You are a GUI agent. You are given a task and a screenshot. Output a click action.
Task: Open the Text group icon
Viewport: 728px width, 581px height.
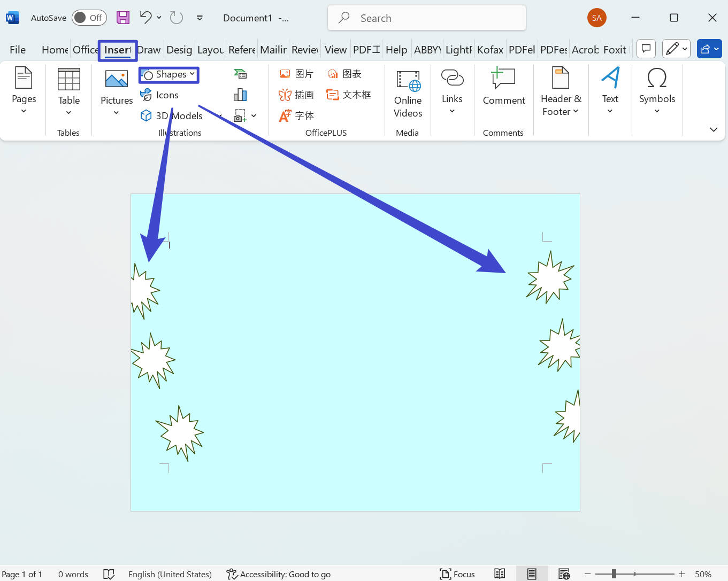610,78
